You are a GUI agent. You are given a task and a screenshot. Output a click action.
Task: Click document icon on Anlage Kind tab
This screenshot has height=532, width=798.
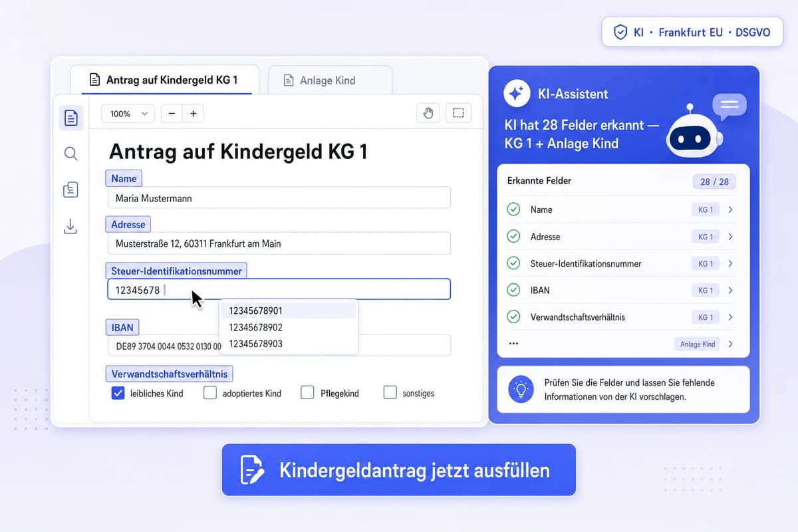click(289, 80)
